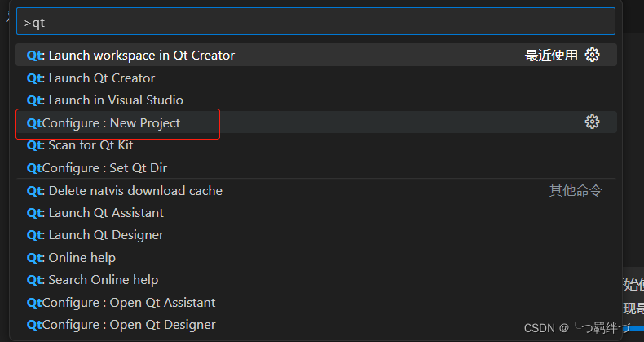Run Qt: Delete natvis download cache
The width and height of the screenshot is (644, 342).
315,190
